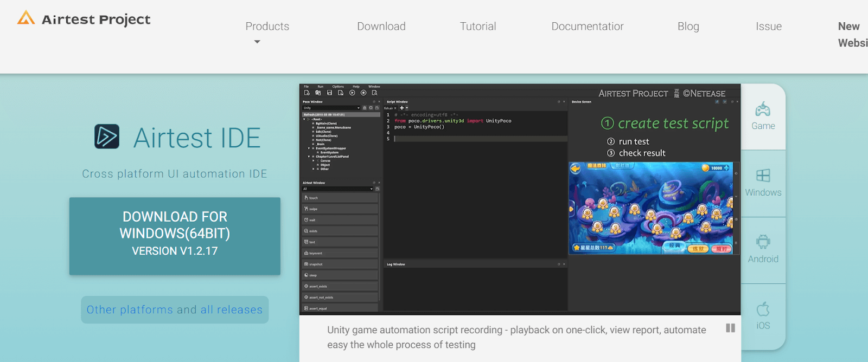Switch to the fish.air script tab
Screen dimensions: 868x362
[390, 108]
